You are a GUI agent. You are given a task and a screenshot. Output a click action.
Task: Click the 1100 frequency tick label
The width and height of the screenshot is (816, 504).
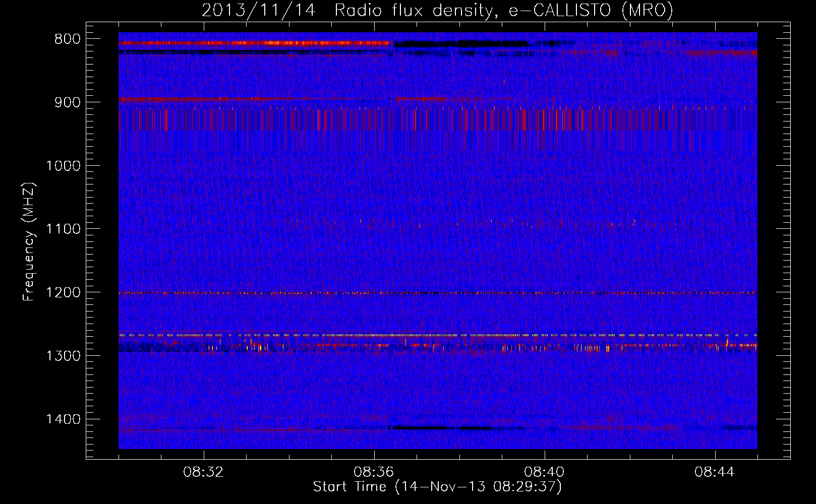tap(63, 229)
